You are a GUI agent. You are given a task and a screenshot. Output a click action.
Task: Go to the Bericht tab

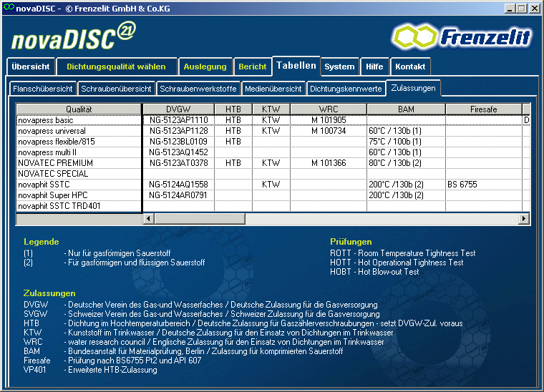[253, 67]
